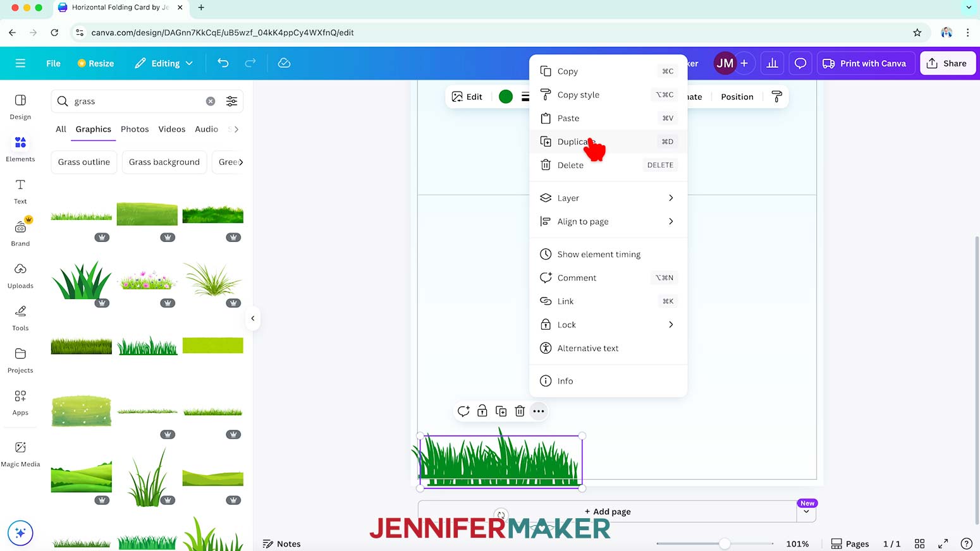
Task: Open the hamburger main menu
Action: coord(20,63)
